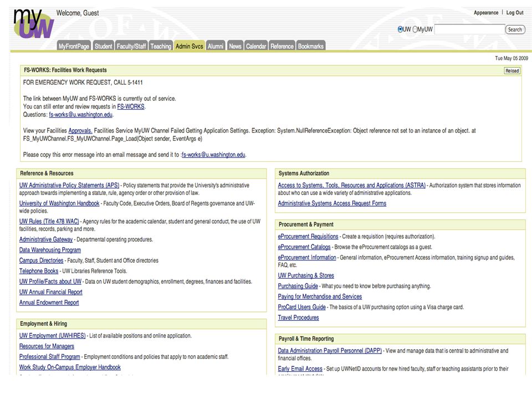Select the MyUW search radio button
This screenshot has width=532, height=399.
coord(415,29)
